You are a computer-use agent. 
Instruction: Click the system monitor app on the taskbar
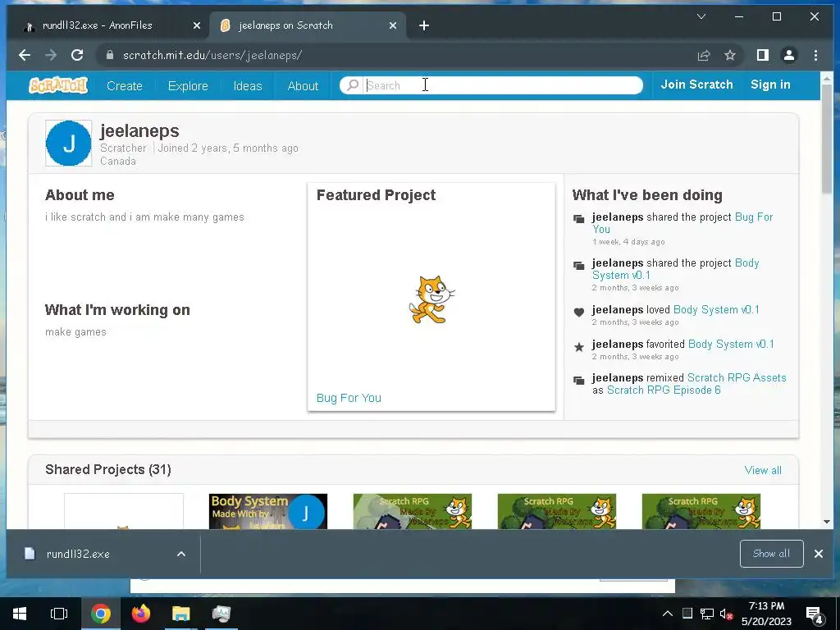(x=221, y=614)
